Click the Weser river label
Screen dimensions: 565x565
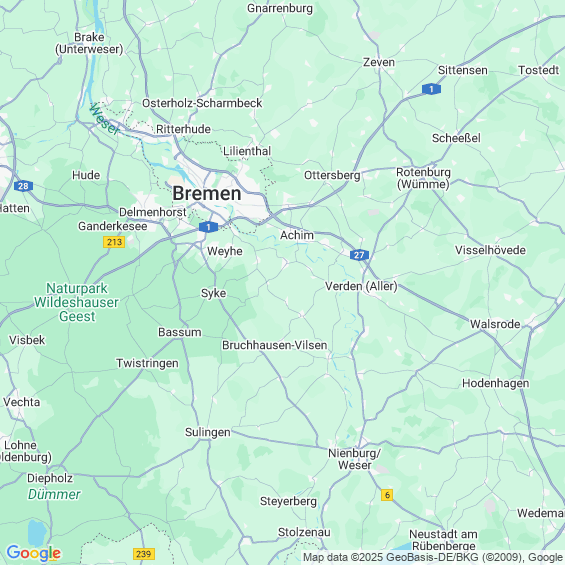click(x=104, y=119)
